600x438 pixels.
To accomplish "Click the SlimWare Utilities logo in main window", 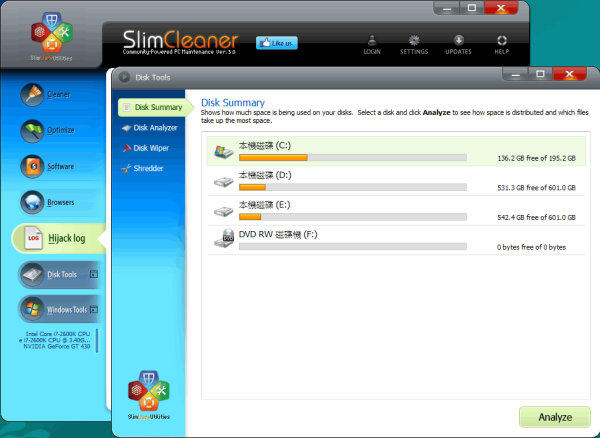I will (x=51, y=37).
